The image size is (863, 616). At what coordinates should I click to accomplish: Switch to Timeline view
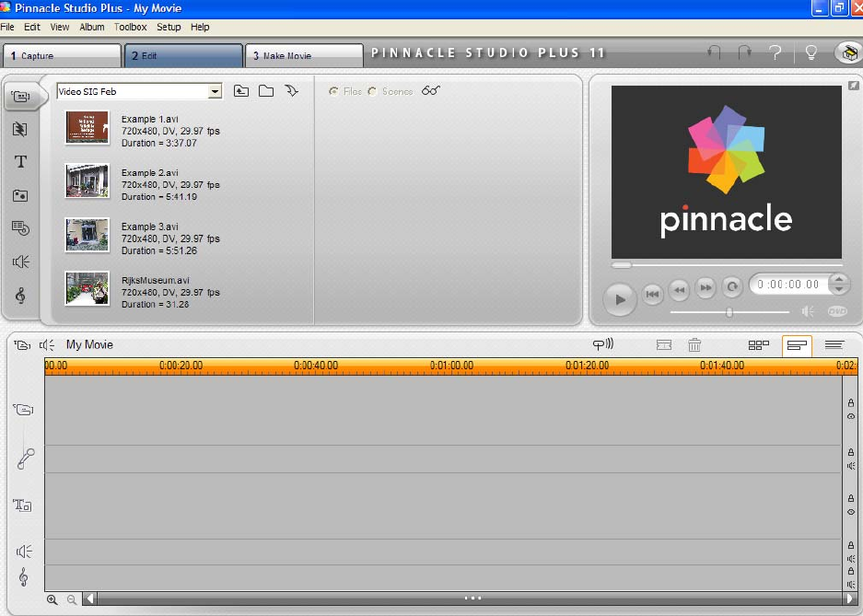797,346
